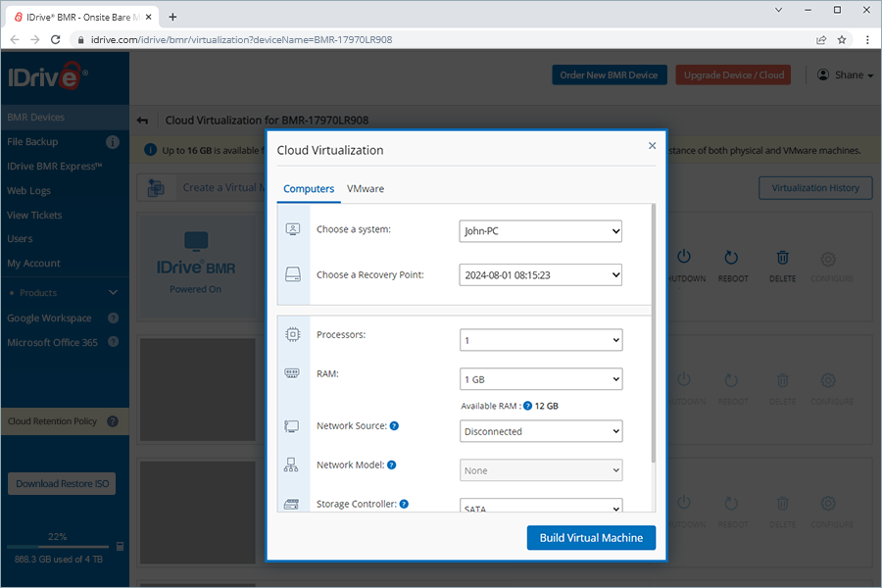The image size is (882, 588).
Task: Click the Storage Controller help icon
Action: coord(404,504)
